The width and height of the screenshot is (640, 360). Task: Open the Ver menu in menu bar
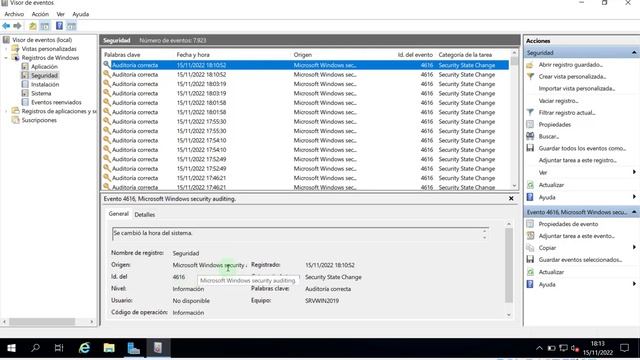point(60,14)
